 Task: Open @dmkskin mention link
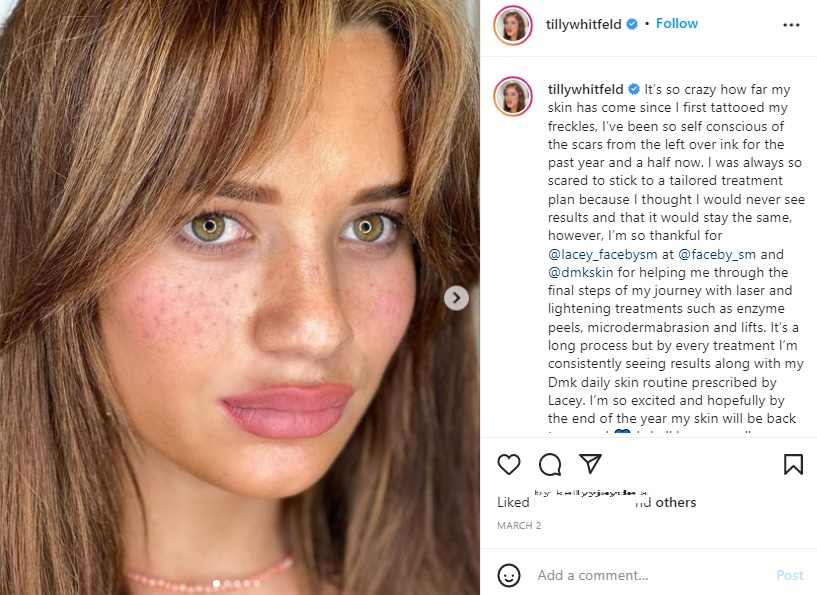tap(580, 272)
